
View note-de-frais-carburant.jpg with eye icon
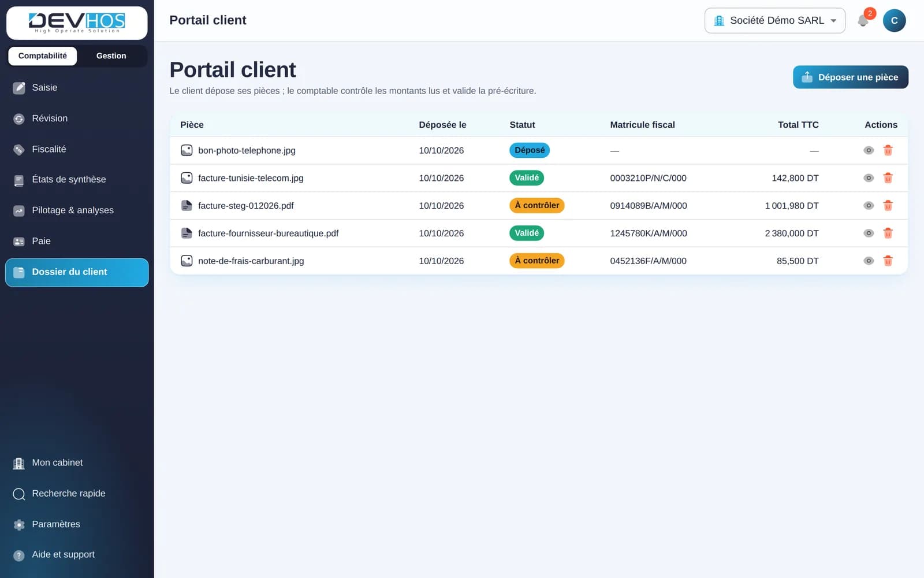869,261
